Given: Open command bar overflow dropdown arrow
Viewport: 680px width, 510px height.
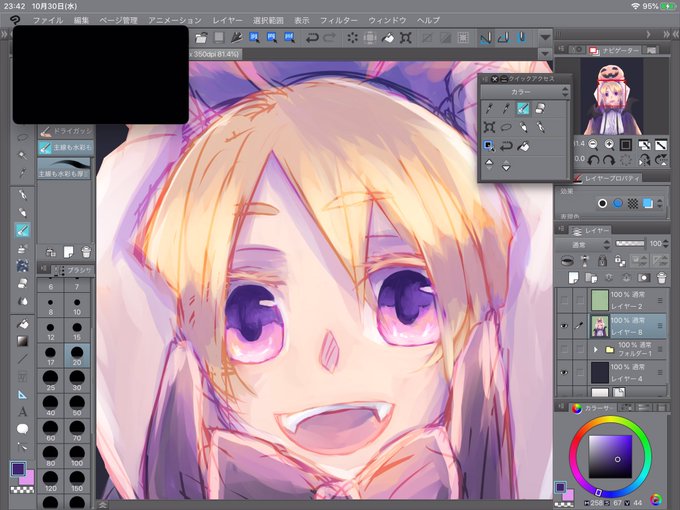Looking at the screenshot, I should point(545,38).
